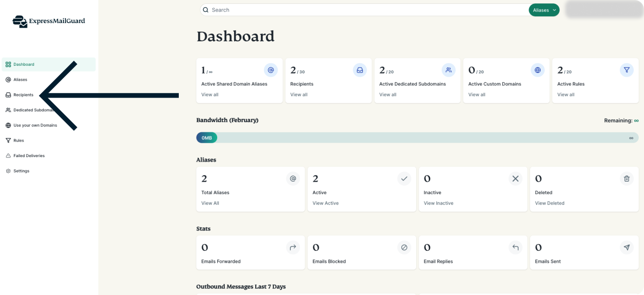Open the Aliases search filter dropdown
Image resolution: width=644 pixels, height=295 pixels.
pyautogui.click(x=544, y=10)
